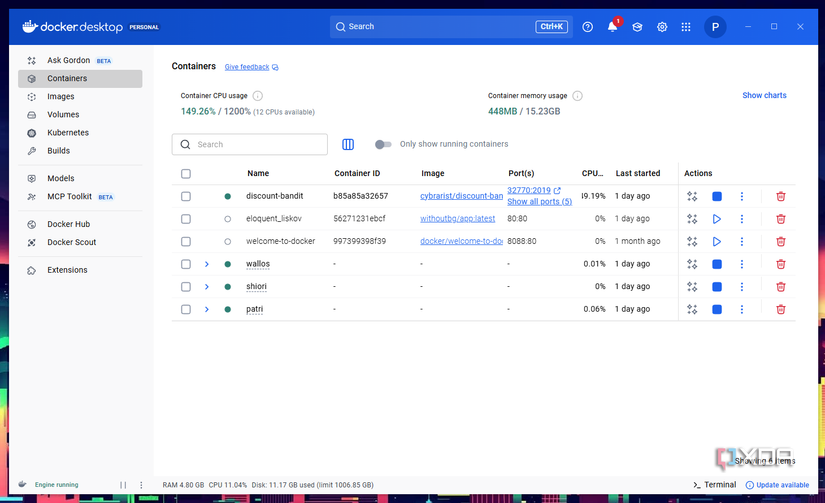The image size is (825, 503).
Task: Expand the shiori compose group
Action: [x=207, y=287]
